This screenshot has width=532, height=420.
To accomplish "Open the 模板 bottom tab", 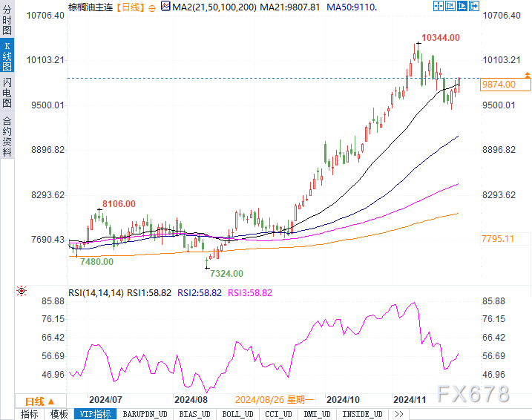I will [59, 414].
